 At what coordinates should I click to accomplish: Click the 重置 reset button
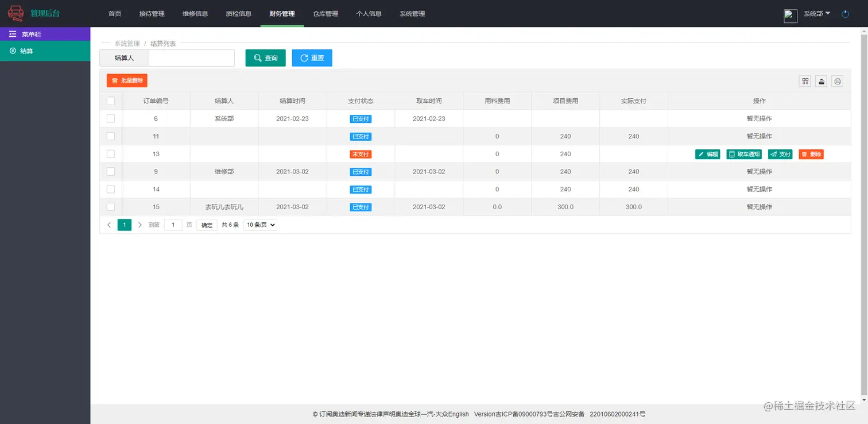tap(312, 58)
